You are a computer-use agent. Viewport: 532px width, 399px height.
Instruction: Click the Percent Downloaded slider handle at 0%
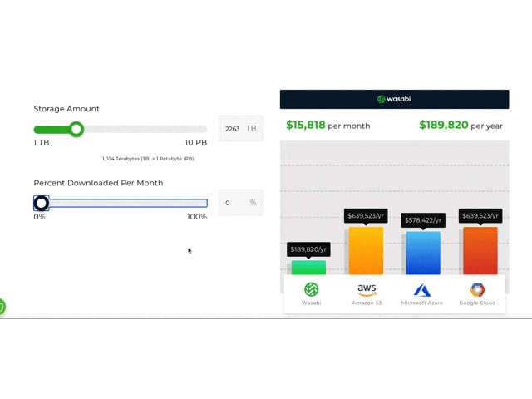(42, 203)
